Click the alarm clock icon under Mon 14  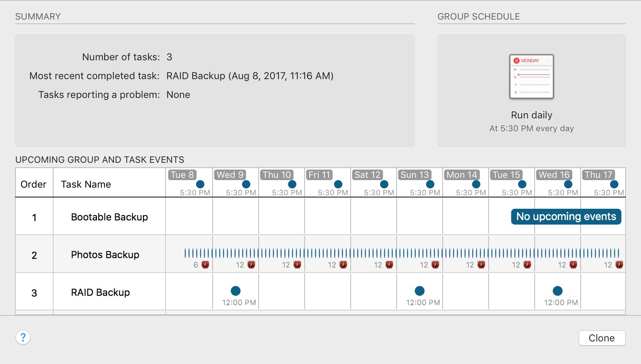(481, 265)
